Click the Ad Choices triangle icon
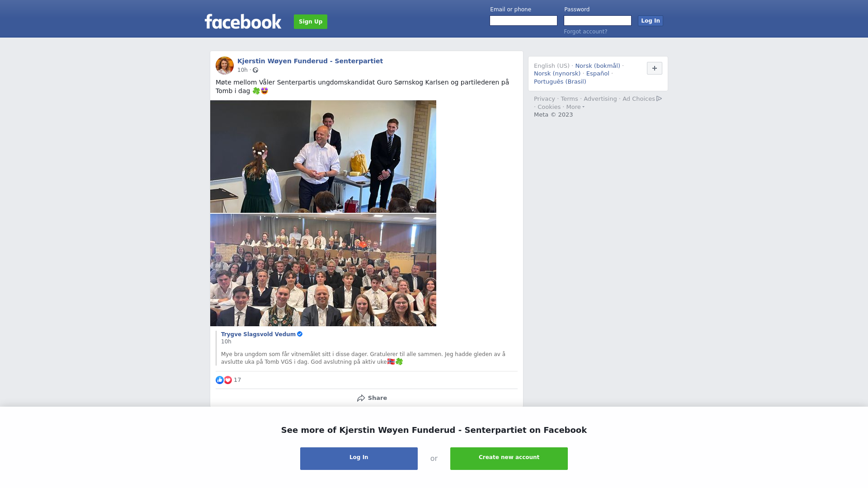 (x=659, y=99)
